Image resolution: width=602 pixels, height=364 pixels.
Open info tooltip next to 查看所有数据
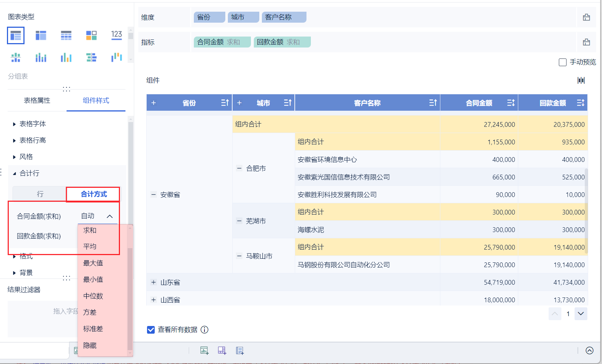click(205, 330)
